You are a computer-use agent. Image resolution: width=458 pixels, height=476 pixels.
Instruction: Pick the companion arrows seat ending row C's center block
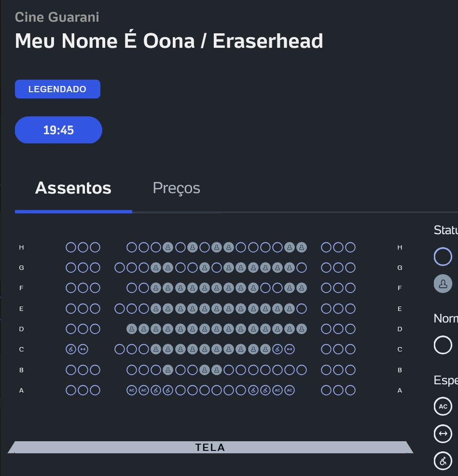290,349
